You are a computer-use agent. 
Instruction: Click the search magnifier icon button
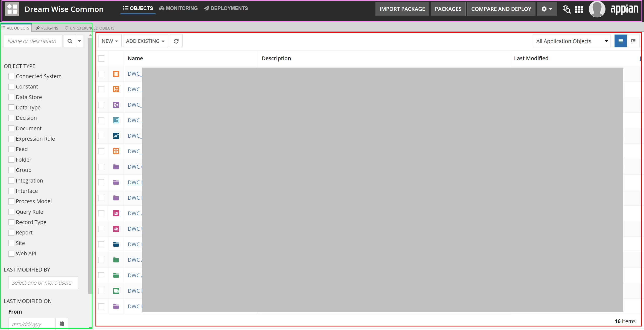(70, 41)
